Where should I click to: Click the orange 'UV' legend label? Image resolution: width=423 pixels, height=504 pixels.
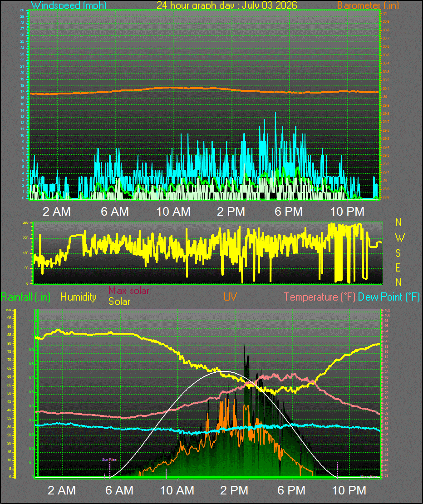coord(230,296)
